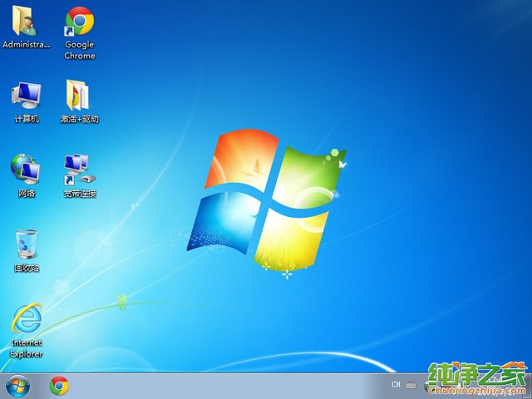Click the keyboard icon in the language bar
532x399 pixels.
click(x=411, y=385)
